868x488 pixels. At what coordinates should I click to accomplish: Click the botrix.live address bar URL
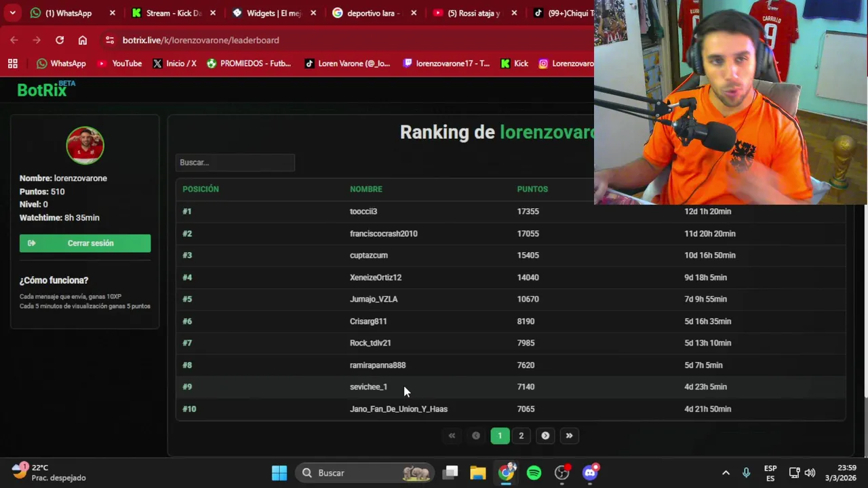click(x=201, y=40)
